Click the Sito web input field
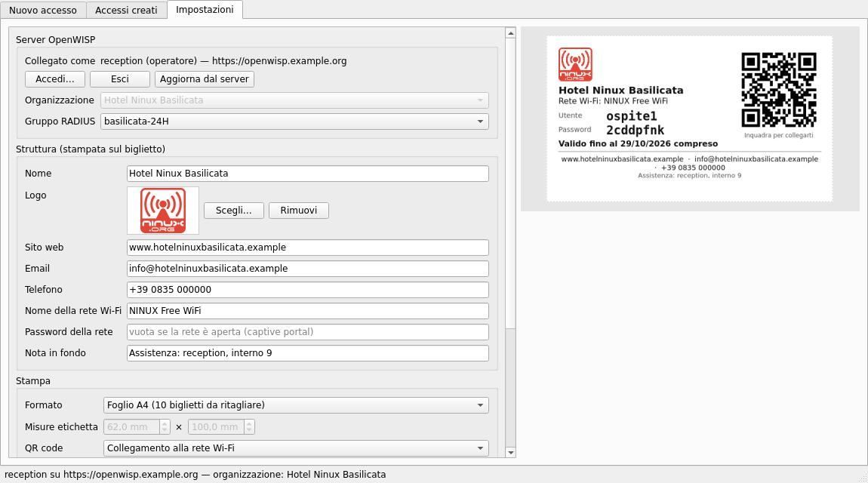868x483 pixels. [308, 248]
